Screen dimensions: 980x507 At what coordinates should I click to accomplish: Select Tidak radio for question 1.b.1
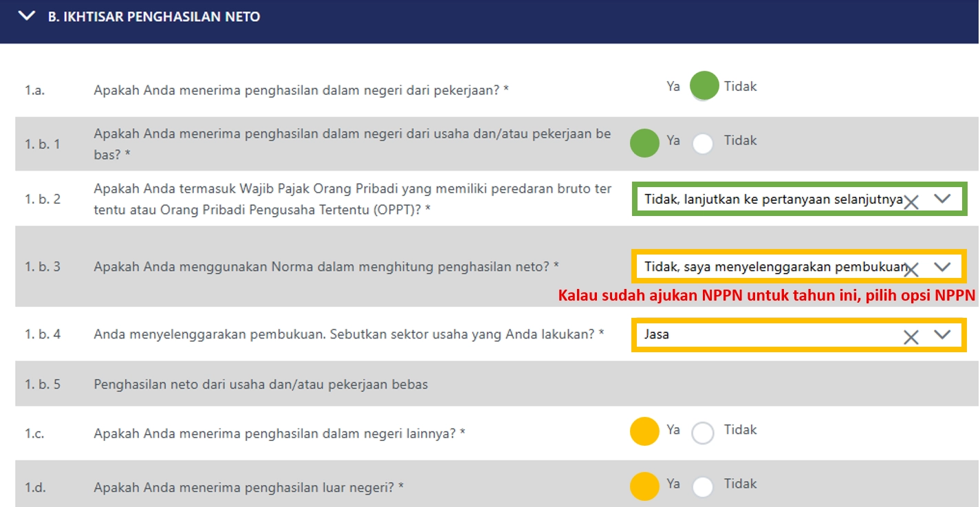coord(703,143)
